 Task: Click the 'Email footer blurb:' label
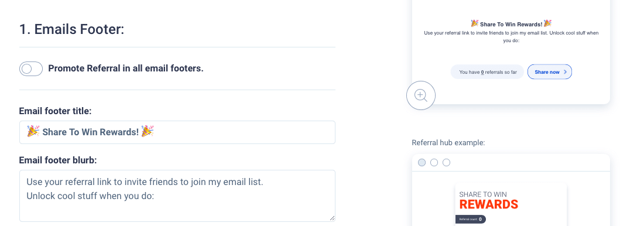point(58,160)
